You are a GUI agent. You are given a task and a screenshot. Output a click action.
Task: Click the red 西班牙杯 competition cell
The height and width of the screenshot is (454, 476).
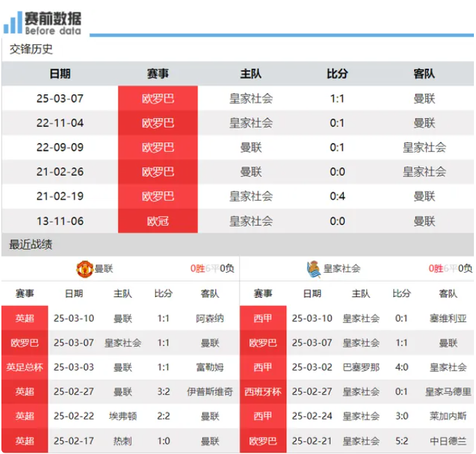tap(263, 392)
